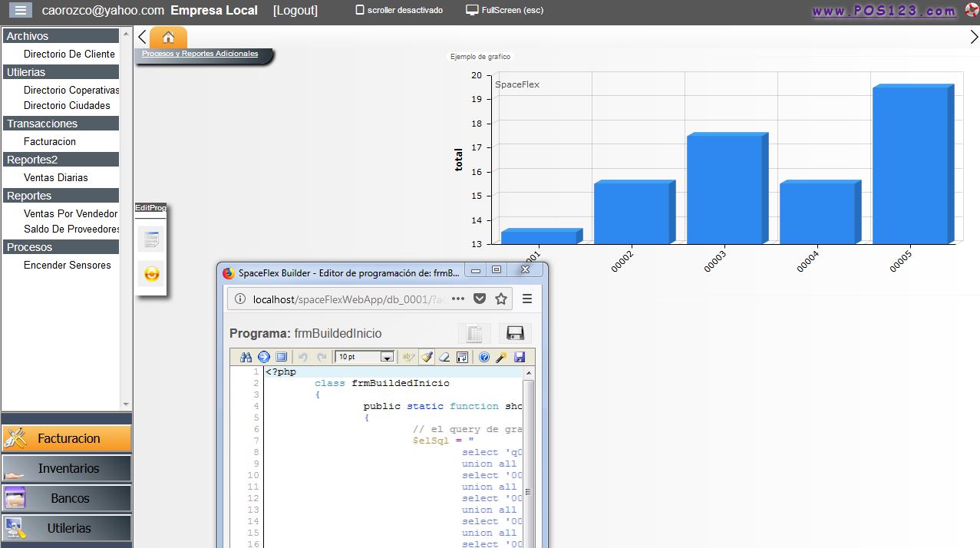Click the binoculars search icon in the editor toolbar

(246, 357)
